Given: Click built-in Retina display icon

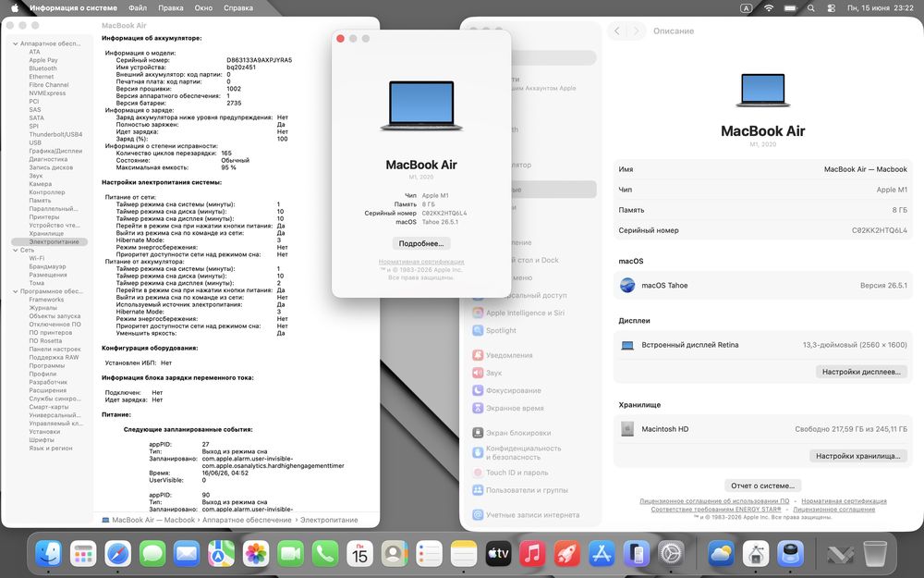Looking at the screenshot, I should pyautogui.click(x=627, y=345).
